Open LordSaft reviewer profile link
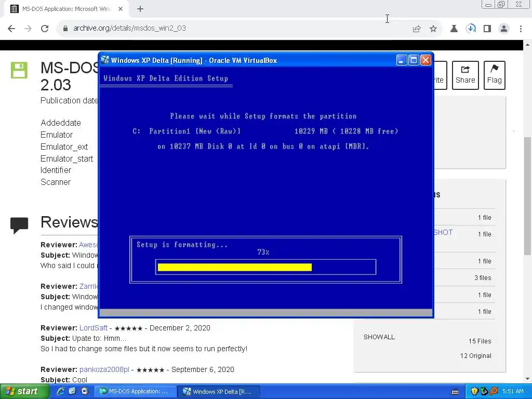Viewport: 532px width, 399px height. [x=94, y=328]
